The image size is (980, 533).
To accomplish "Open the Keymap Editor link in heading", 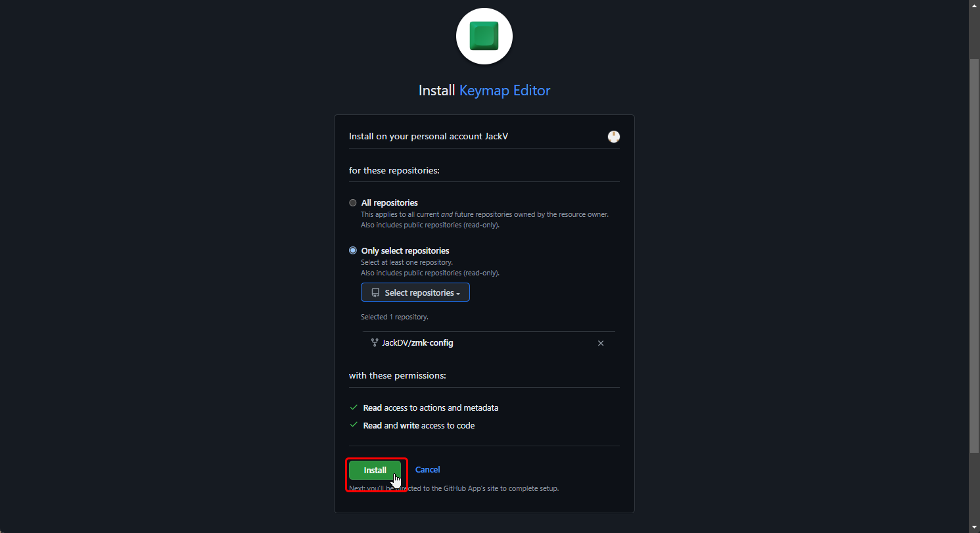I will coord(504,90).
